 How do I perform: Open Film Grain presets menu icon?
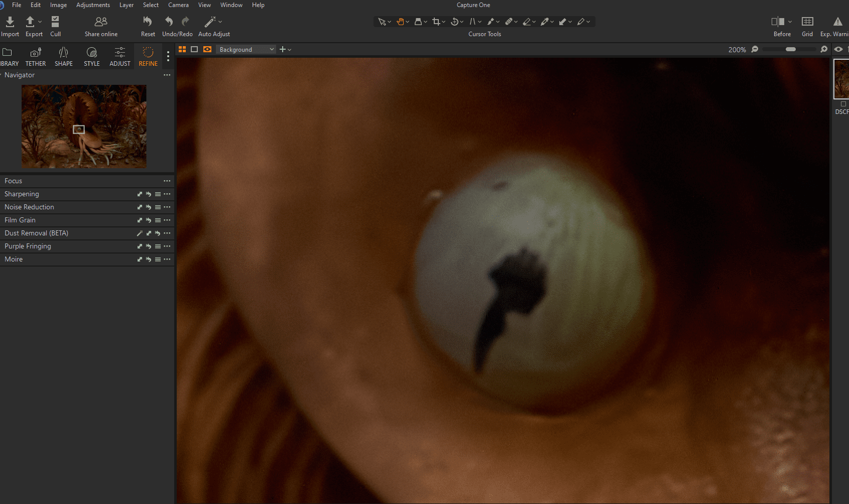coord(158,220)
